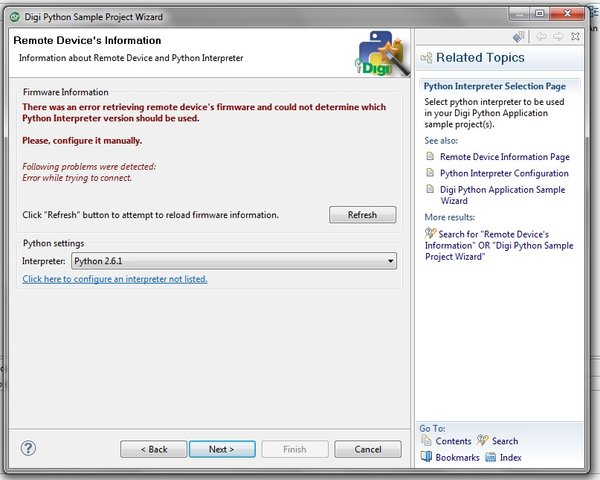Go to previous page with Back button
The image size is (600, 480).
coord(153,449)
